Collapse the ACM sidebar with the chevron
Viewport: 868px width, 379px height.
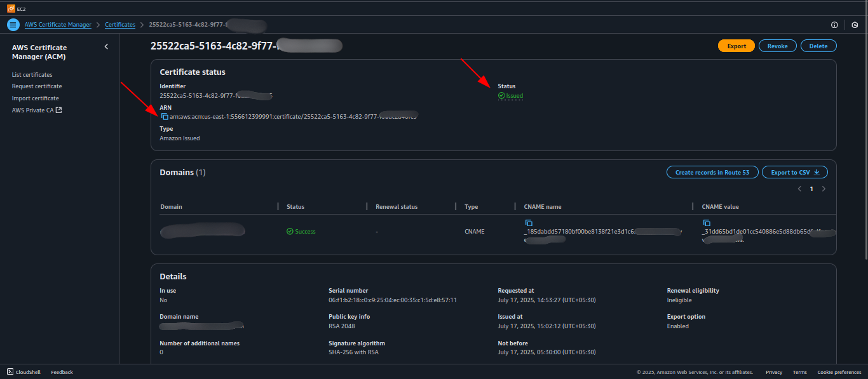[106, 46]
